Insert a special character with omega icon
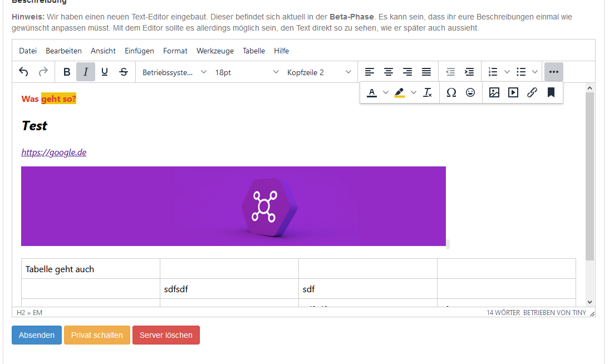This screenshot has width=614, height=364. pos(451,93)
